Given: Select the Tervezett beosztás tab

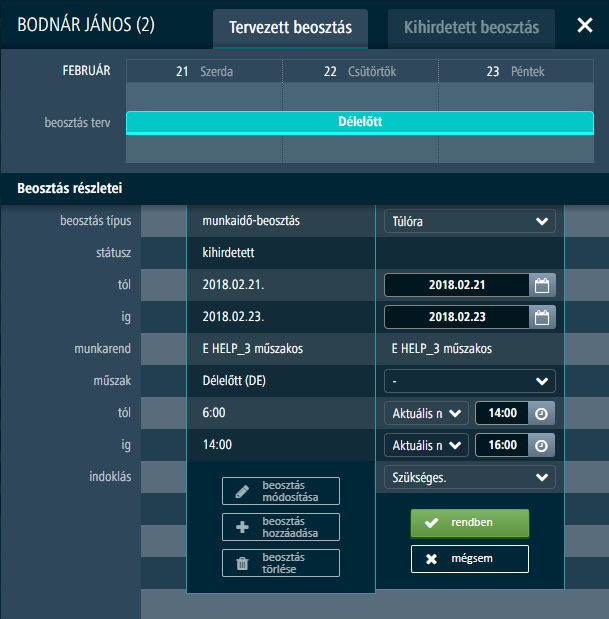Looking at the screenshot, I should 290,28.
